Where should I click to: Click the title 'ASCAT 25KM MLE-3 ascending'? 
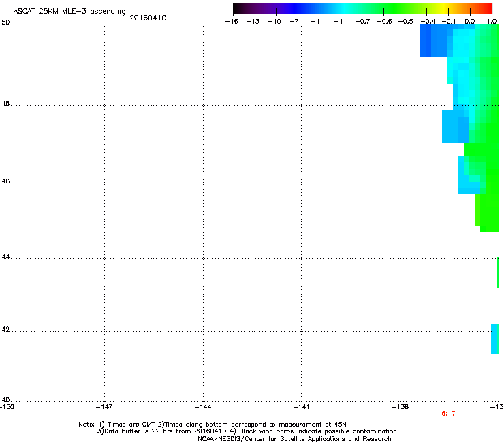point(69,12)
